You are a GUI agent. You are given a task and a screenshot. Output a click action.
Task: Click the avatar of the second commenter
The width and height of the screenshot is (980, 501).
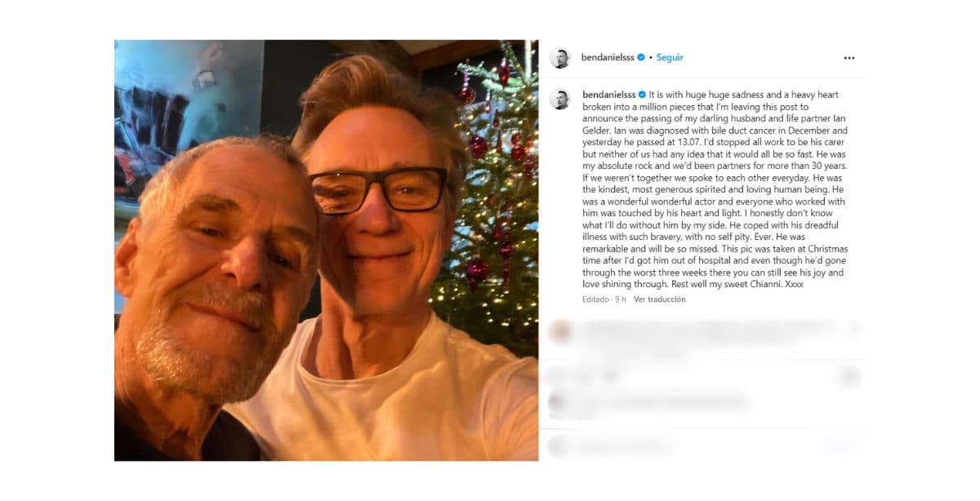556,401
